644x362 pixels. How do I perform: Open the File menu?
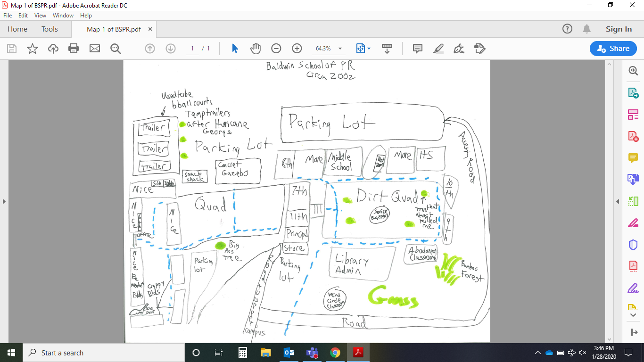coord(8,16)
